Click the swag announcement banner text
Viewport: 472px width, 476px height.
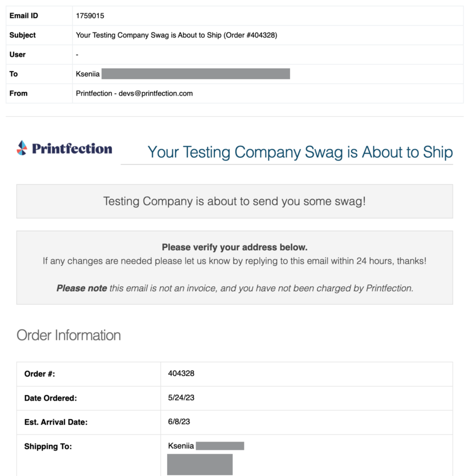click(234, 201)
